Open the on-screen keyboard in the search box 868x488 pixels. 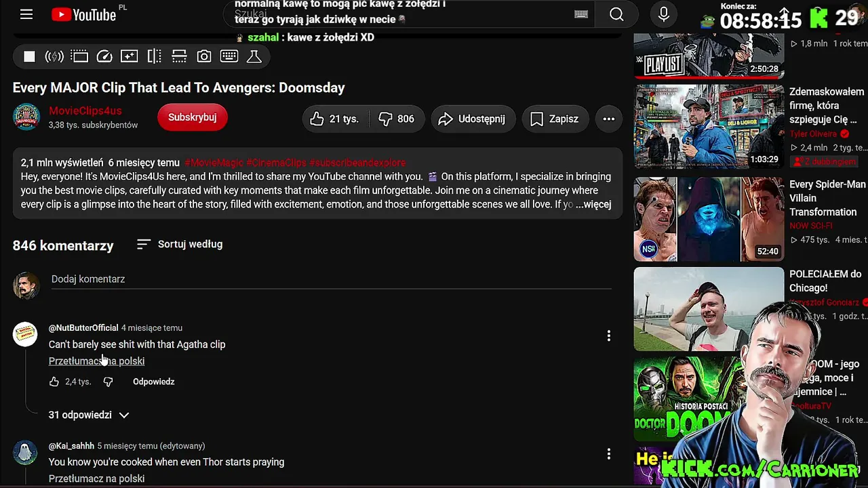(x=581, y=14)
